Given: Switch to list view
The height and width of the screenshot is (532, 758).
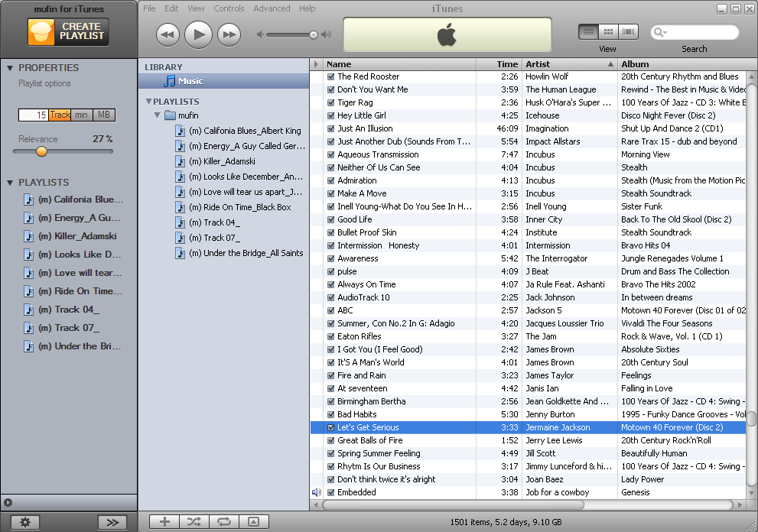Looking at the screenshot, I should pyautogui.click(x=588, y=32).
